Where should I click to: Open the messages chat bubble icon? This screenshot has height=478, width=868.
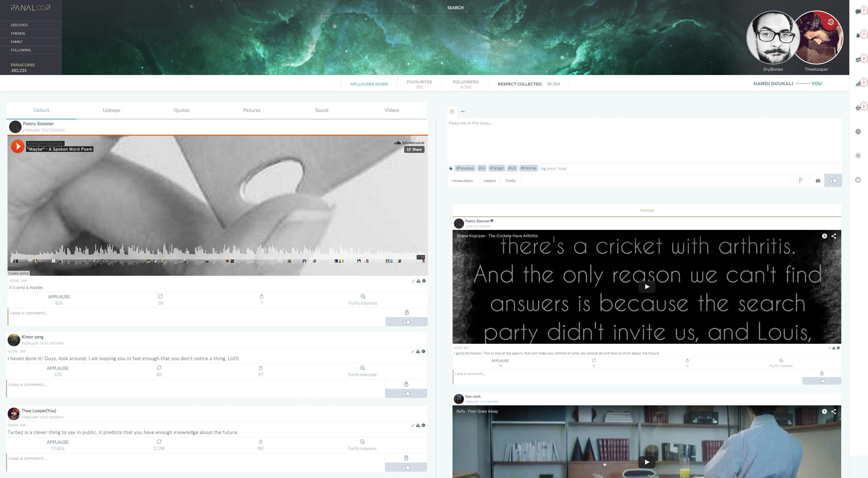[858, 12]
